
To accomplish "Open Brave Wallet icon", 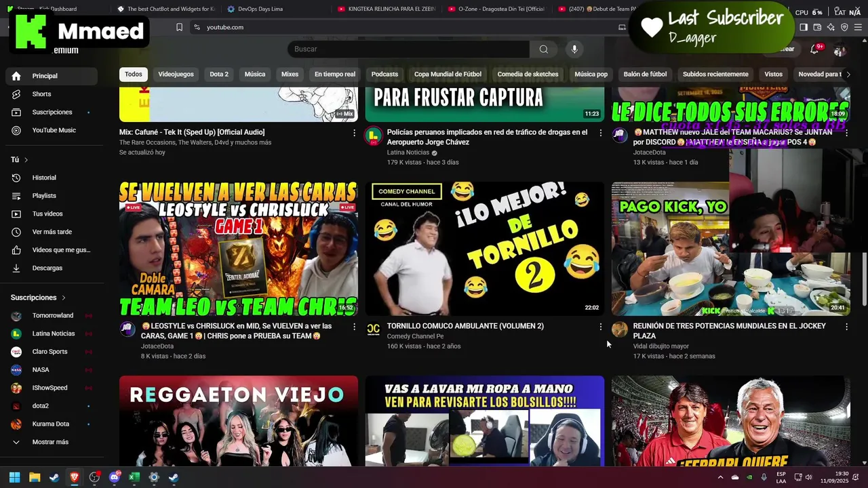I will pos(817,27).
